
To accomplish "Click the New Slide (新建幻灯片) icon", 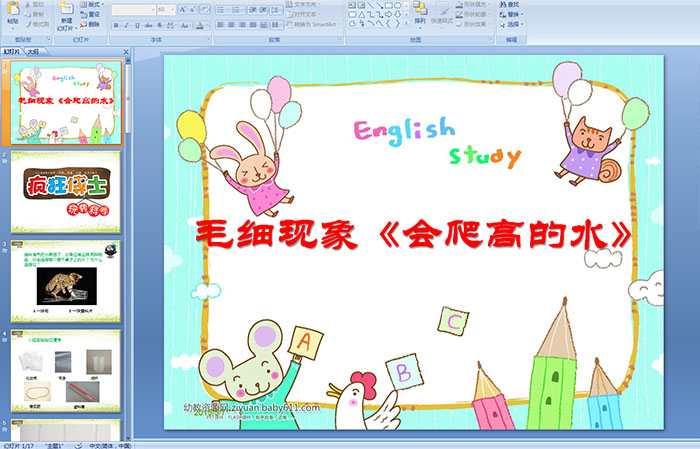I will pos(67,10).
